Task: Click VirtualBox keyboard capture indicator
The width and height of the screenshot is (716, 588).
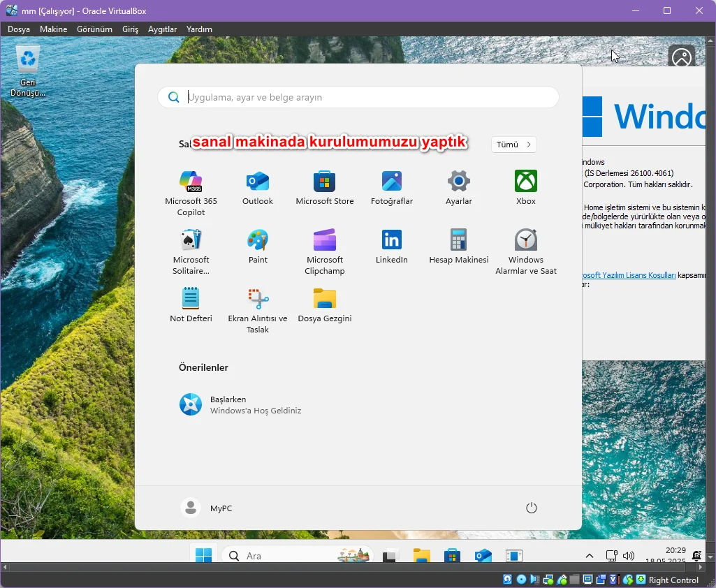Action: click(641, 580)
